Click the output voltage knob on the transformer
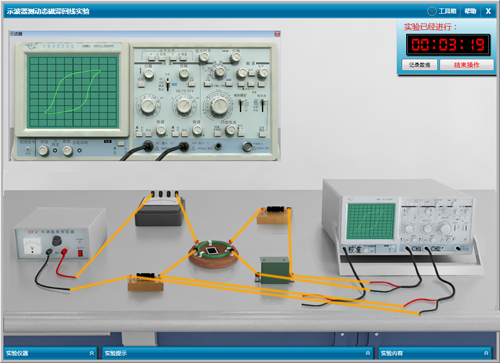 coord(57,241)
